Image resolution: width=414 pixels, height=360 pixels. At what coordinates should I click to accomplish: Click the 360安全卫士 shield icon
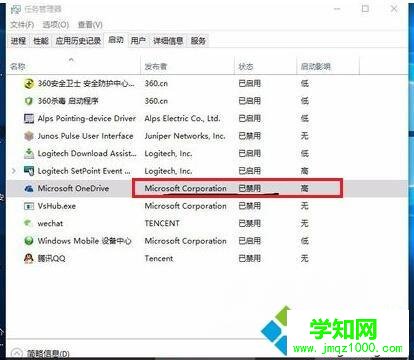point(29,83)
